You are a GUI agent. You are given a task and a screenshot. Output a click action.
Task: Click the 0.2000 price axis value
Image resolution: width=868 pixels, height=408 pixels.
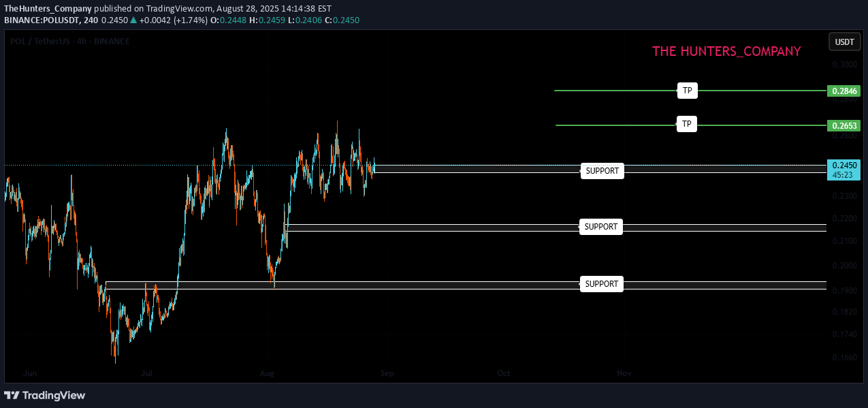tap(844, 266)
